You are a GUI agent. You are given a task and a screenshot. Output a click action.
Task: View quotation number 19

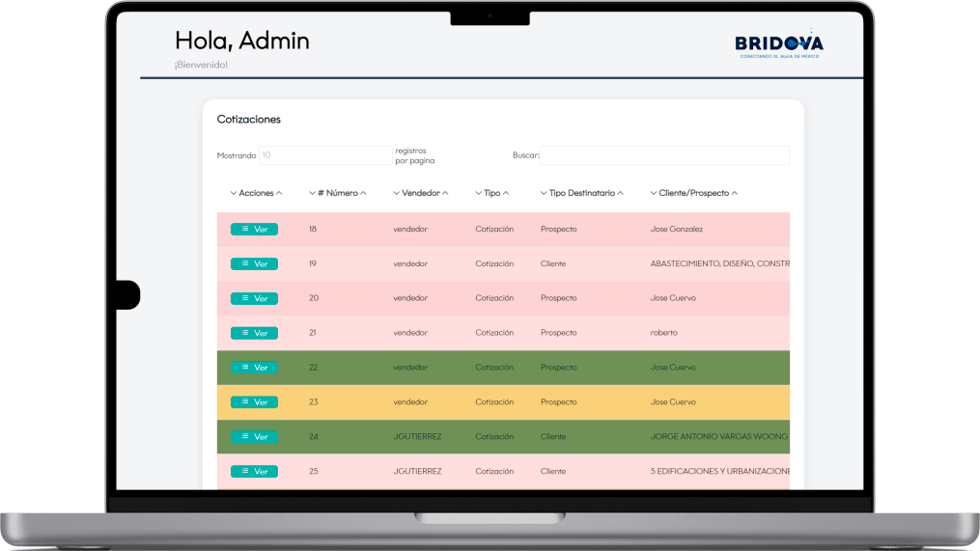pyautogui.click(x=254, y=263)
